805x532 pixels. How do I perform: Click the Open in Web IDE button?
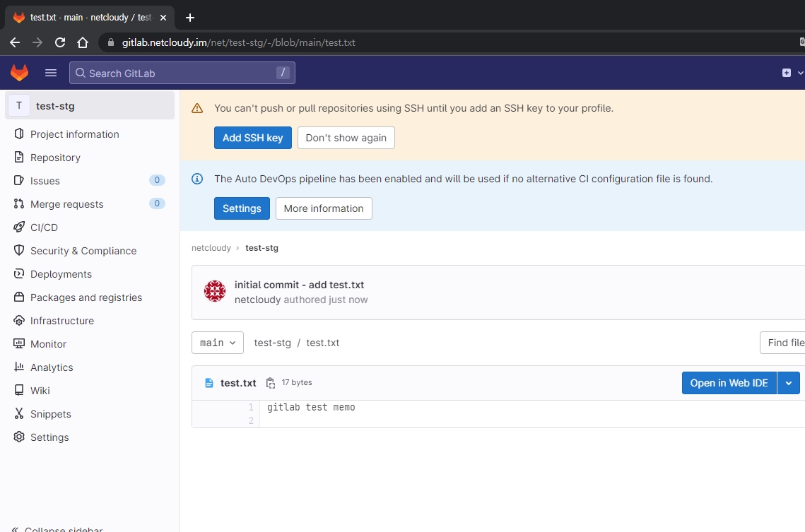tap(729, 383)
